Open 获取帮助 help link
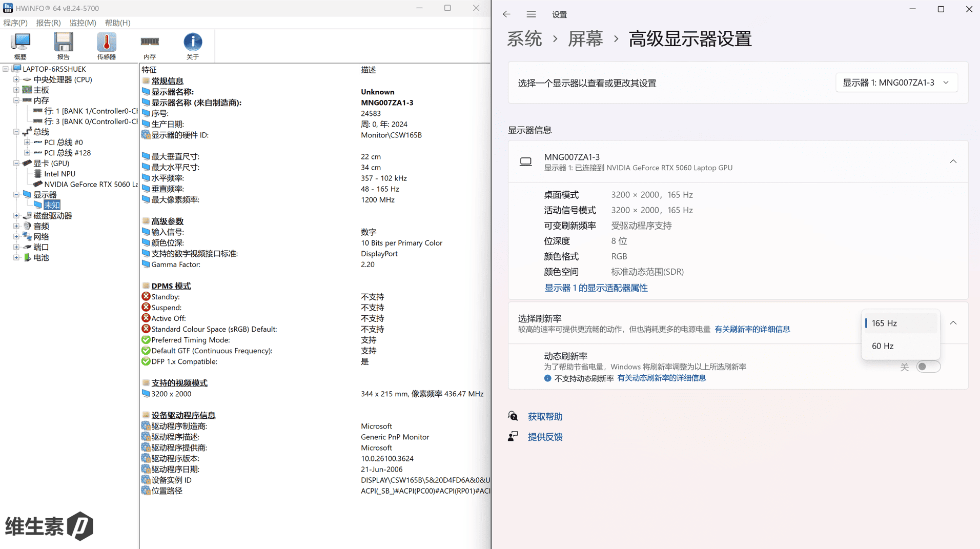The height and width of the screenshot is (549, 980). click(x=545, y=417)
